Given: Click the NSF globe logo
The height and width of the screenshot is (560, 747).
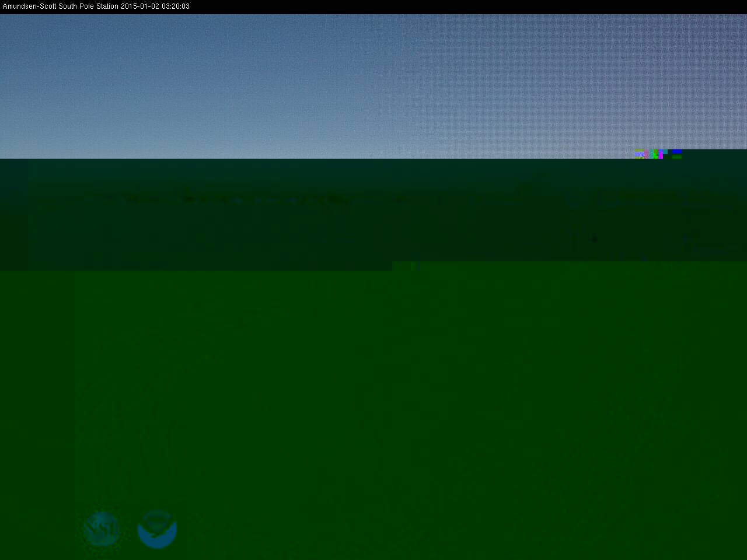Looking at the screenshot, I should pyautogui.click(x=102, y=529).
